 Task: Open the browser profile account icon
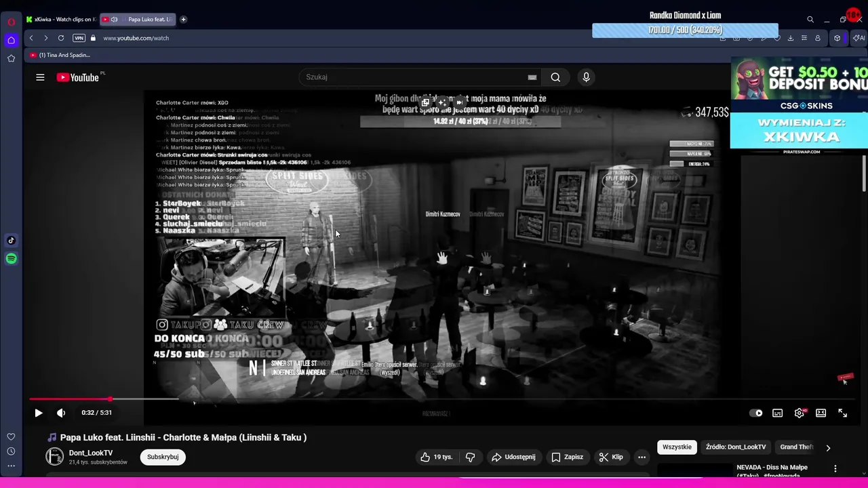(818, 38)
